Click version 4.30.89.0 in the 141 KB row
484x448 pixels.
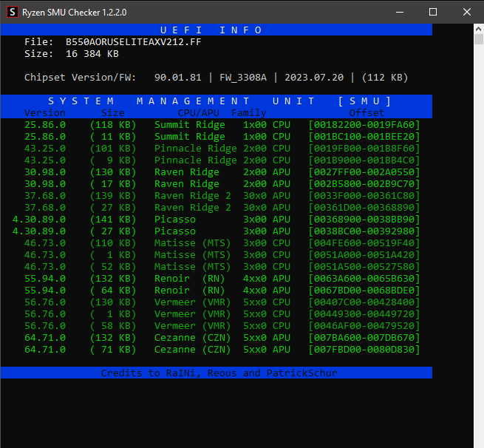39,220
